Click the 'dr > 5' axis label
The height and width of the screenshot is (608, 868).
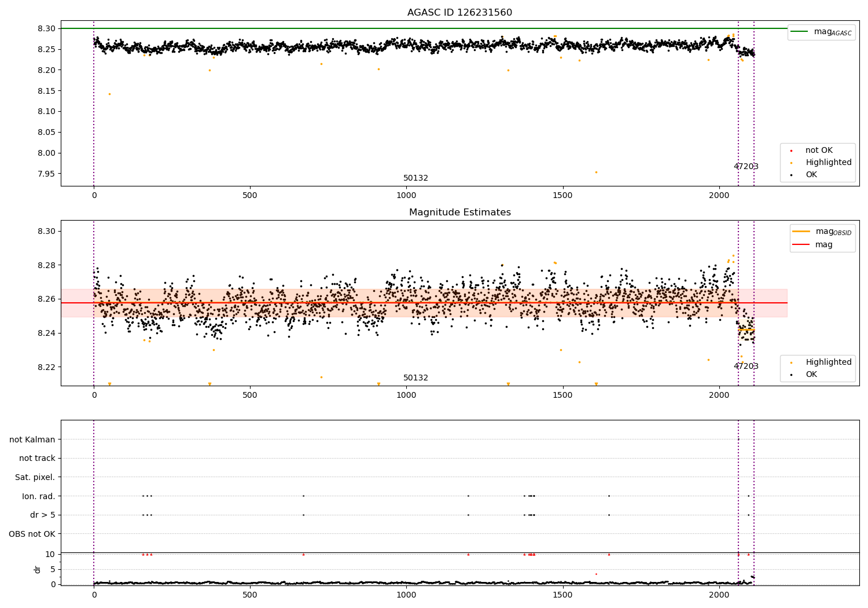[43, 515]
